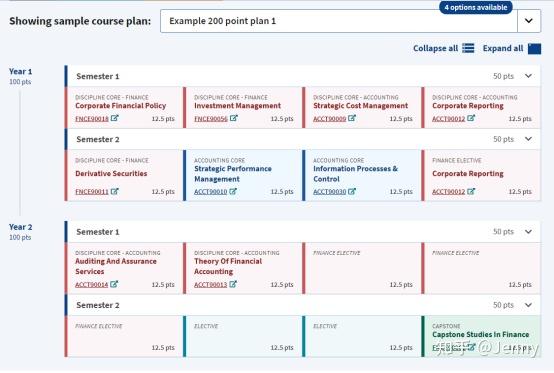This screenshot has width=554, height=373.
Task: Collapse Year 1 Semester 2 chevron
Action: point(528,139)
